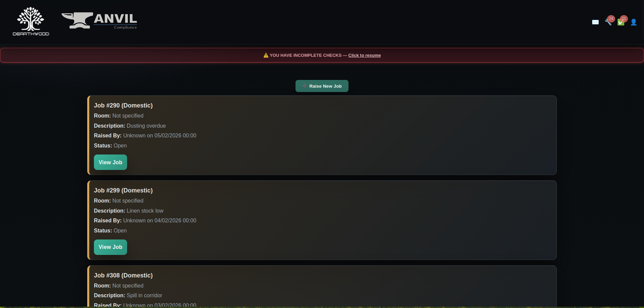View Job #299 Linen stock low

[110, 247]
